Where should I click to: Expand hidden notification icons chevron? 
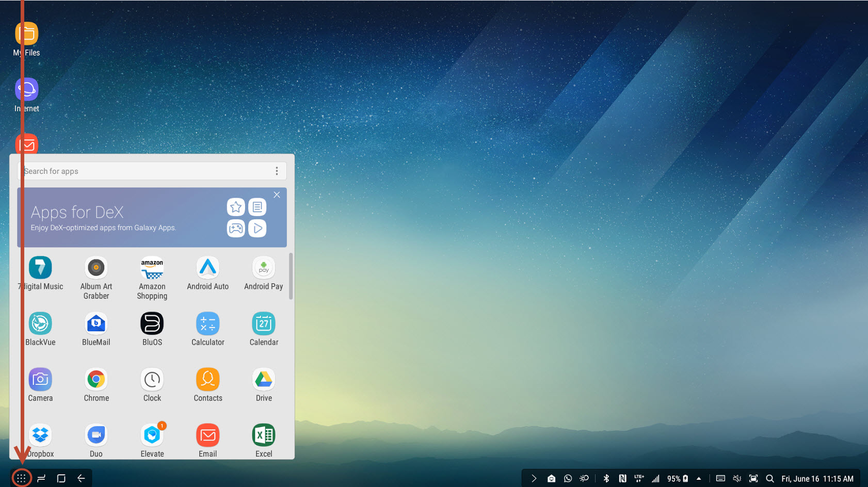pos(534,479)
